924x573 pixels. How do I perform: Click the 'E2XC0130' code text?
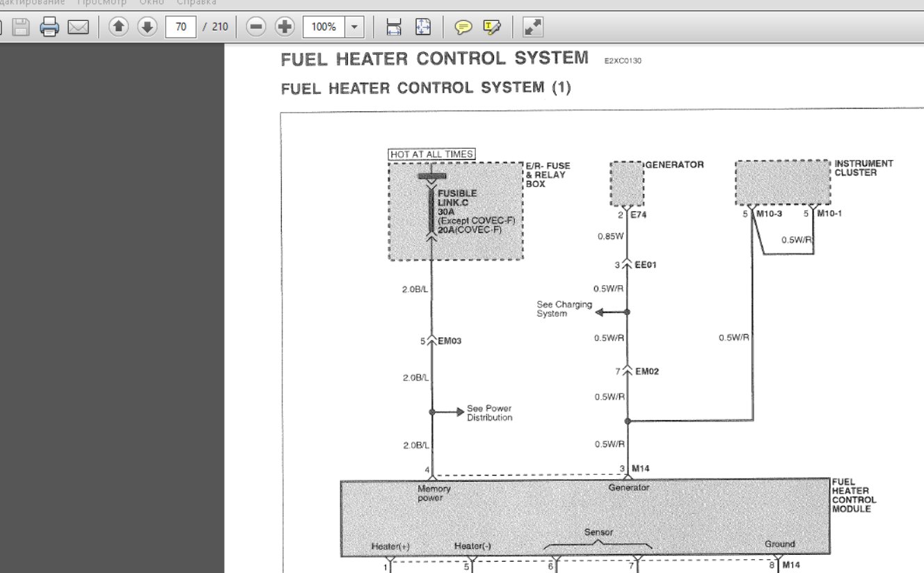click(x=623, y=61)
